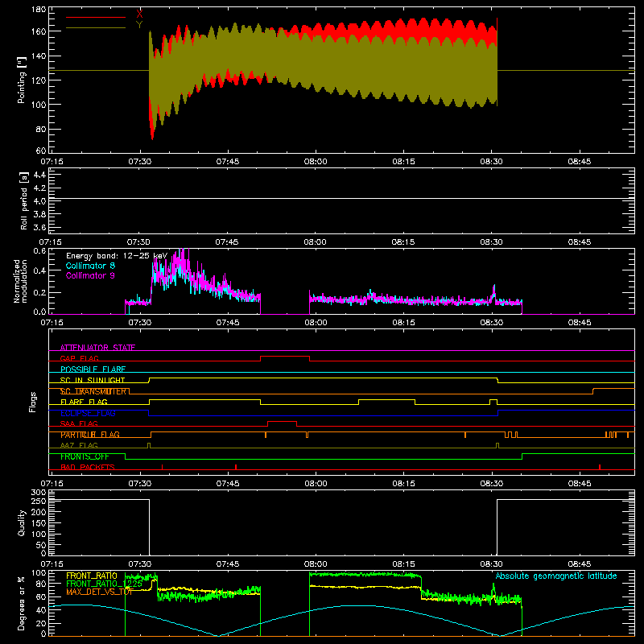Select the SC_IN_SUNLIGHT label
Image resolution: width=644 pixels, height=644 pixels.
[93, 380]
